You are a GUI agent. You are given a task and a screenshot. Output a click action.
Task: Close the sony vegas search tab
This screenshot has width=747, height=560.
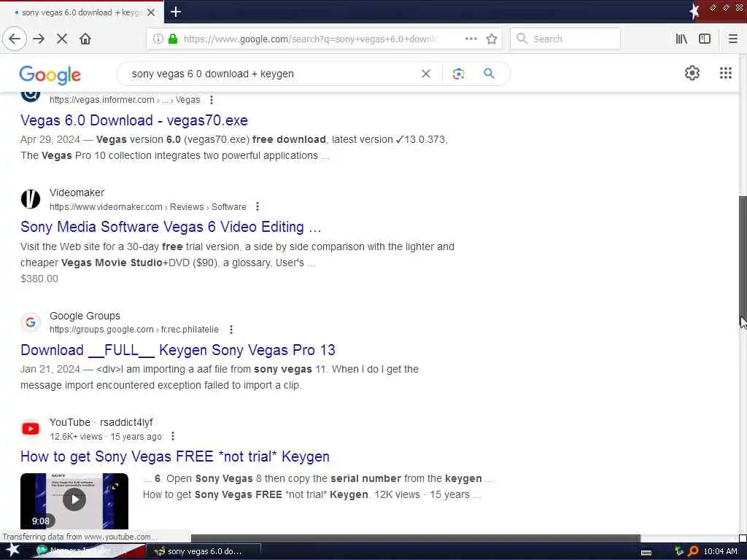(151, 12)
